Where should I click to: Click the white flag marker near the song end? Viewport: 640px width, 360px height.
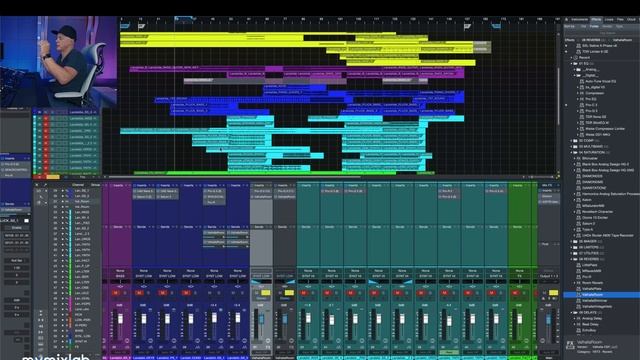click(x=467, y=27)
